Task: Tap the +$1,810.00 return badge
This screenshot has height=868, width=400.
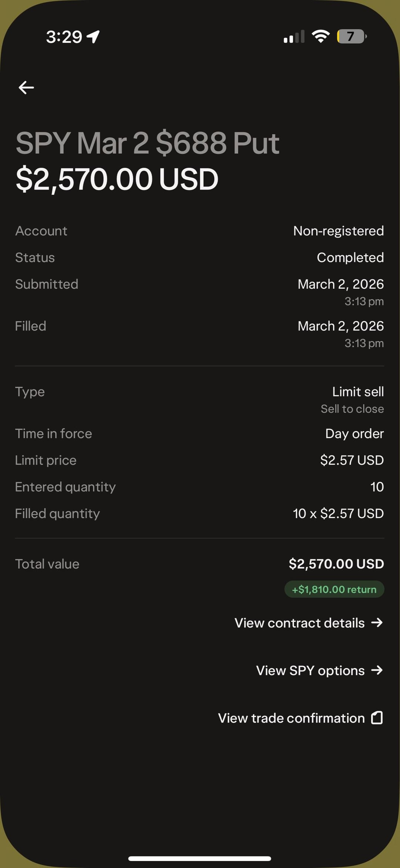Action: point(334,589)
